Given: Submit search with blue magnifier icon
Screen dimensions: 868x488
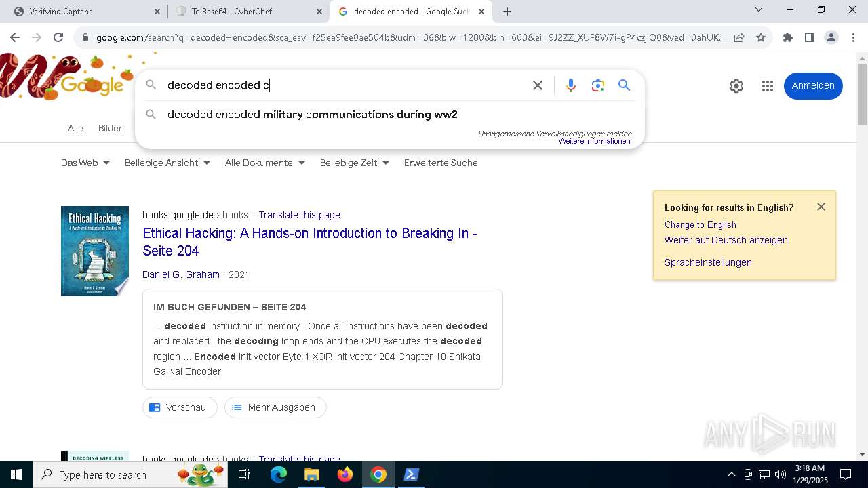Looking at the screenshot, I should 625,85.
